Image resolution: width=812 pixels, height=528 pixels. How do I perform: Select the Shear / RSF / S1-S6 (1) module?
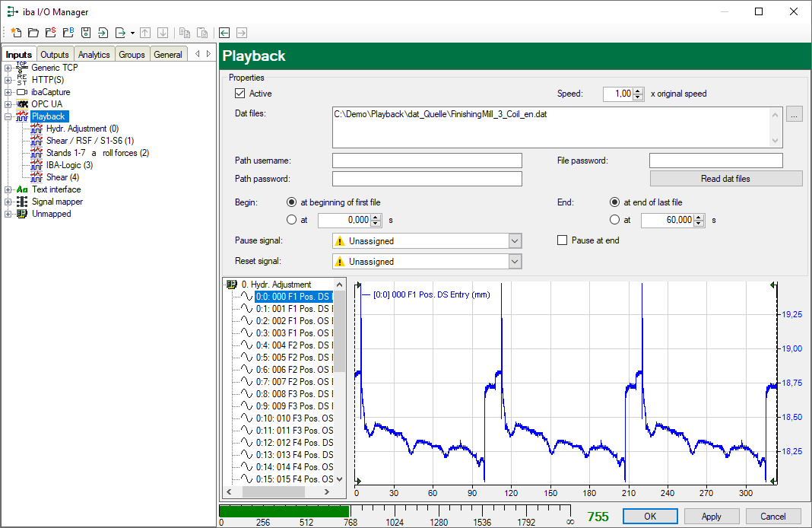(x=90, y=141)
